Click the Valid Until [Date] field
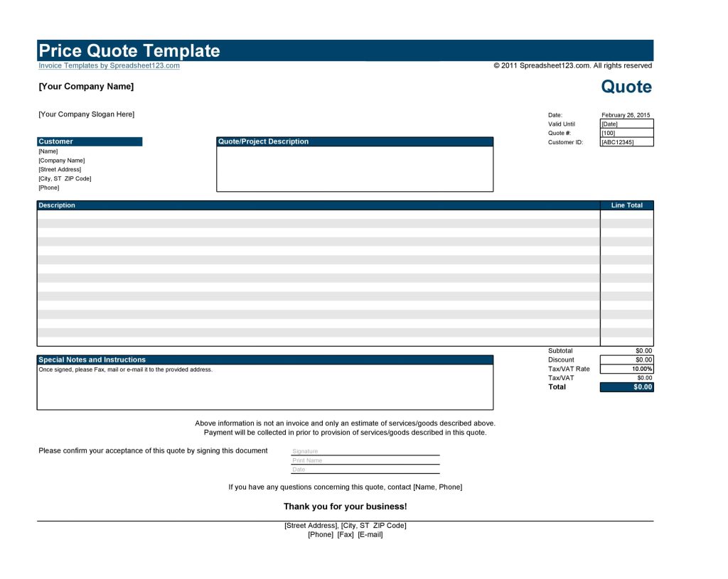728x579 pixels. (625, 124)
